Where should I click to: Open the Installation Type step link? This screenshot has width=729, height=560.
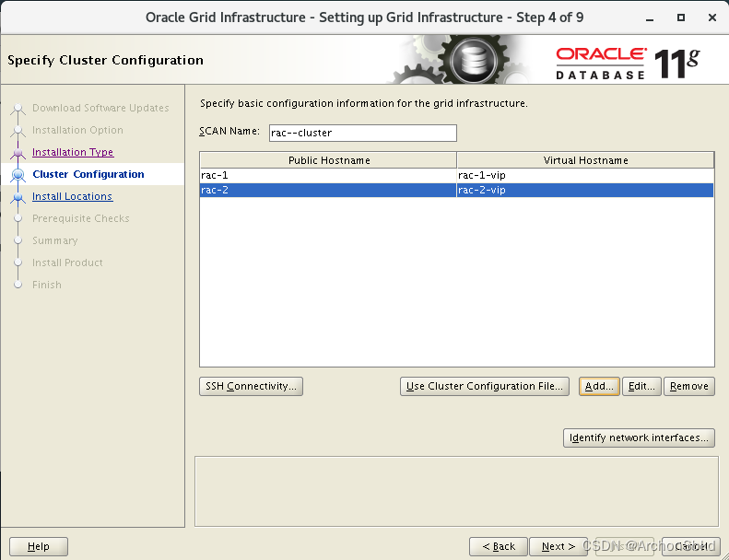(73, 152)
